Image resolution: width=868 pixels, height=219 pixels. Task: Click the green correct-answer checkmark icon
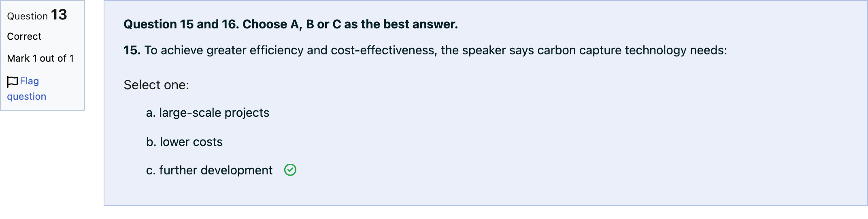click(x=290, y=170)
